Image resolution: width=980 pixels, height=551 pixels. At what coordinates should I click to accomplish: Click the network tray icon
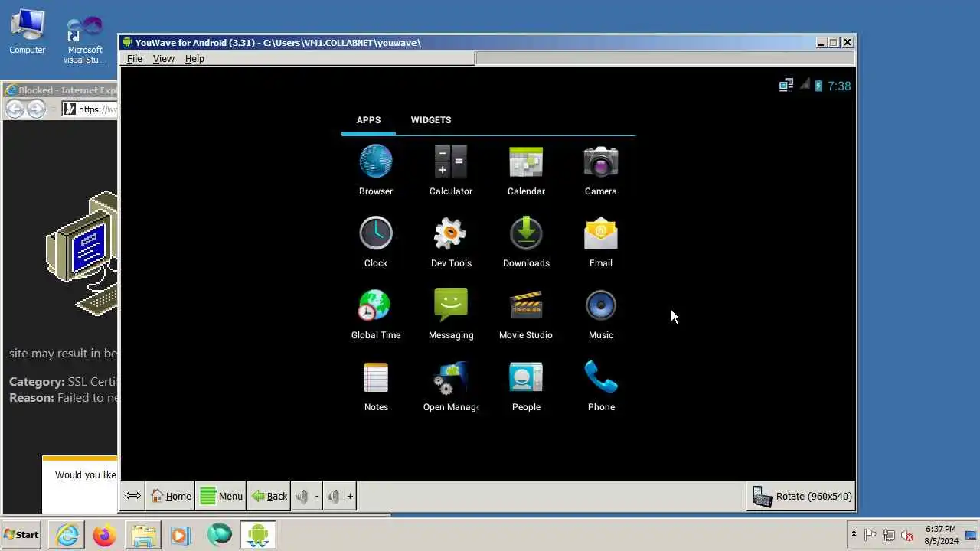pyautogui.click(x=889, y=535)
